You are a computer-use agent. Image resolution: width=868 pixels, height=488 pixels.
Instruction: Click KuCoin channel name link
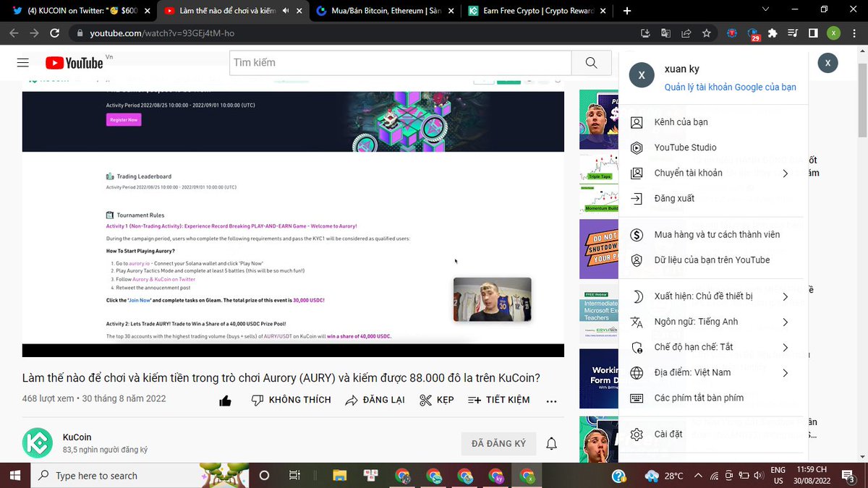coord(77,437)
